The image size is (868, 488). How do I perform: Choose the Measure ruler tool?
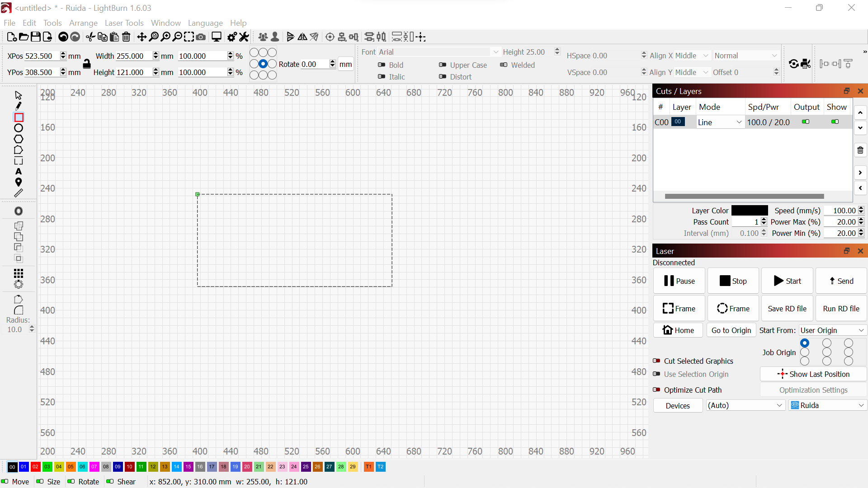click(x=19, y=193)
